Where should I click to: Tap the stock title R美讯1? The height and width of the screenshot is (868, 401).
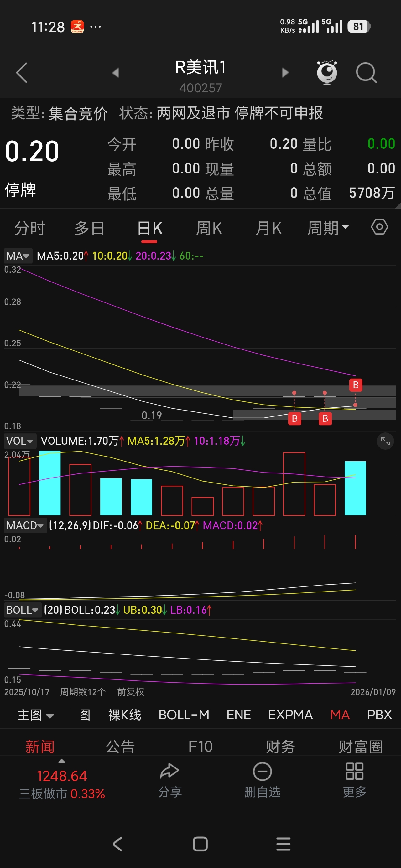coord(200,67)
